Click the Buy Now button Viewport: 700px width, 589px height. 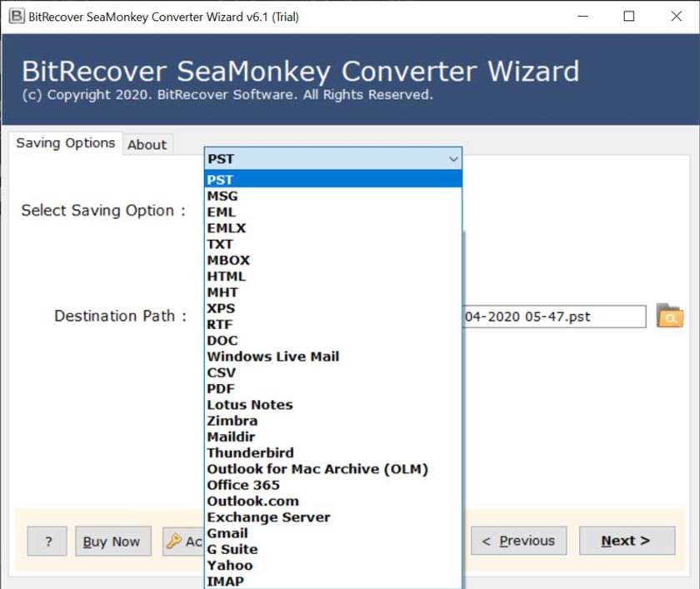(x=113, y=542)
